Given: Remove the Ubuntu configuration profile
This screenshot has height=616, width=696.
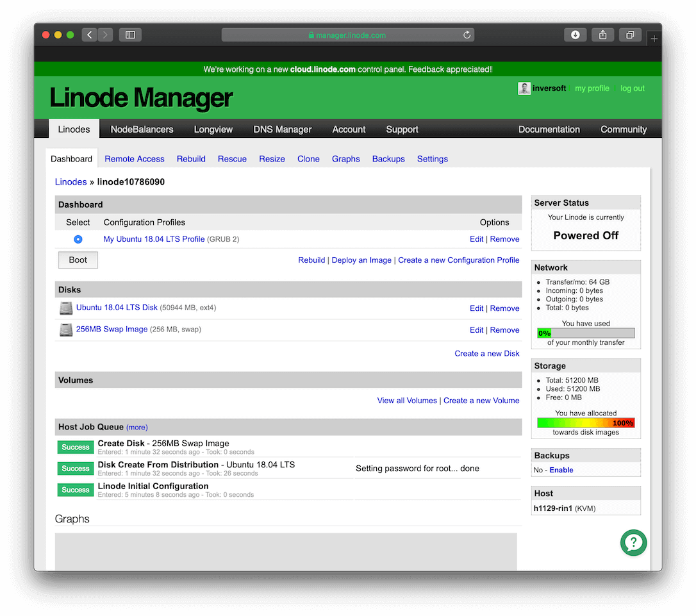Looking at the screenshot, I should (x=504, y=239).
